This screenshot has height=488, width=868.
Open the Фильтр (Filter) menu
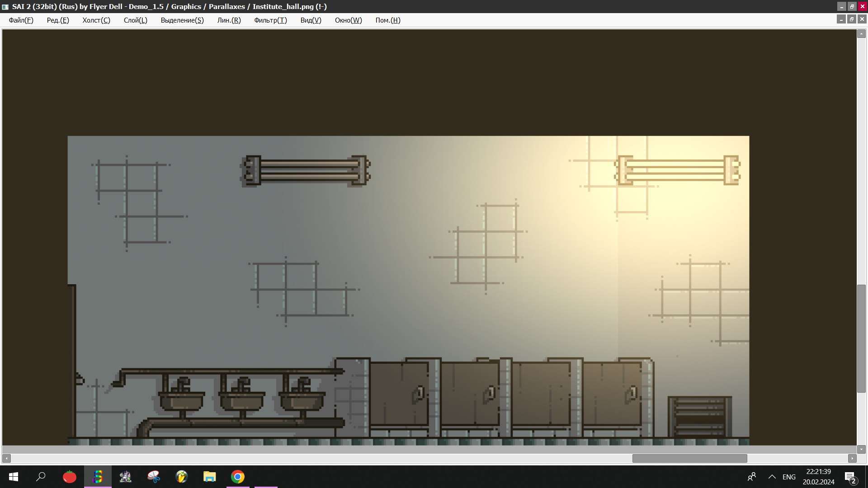point(270,20)
